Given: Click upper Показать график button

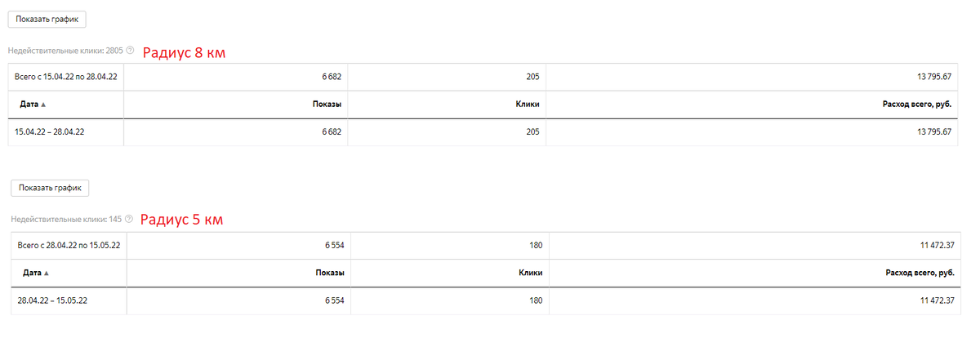Looking at the screenshot, I should (47, 19).
